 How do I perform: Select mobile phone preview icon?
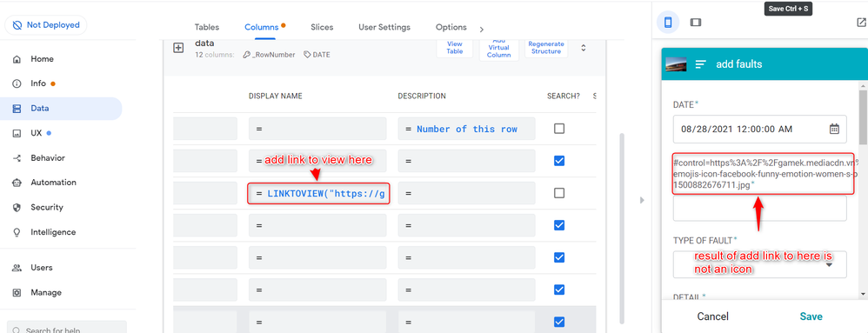(x=668, y=22)
